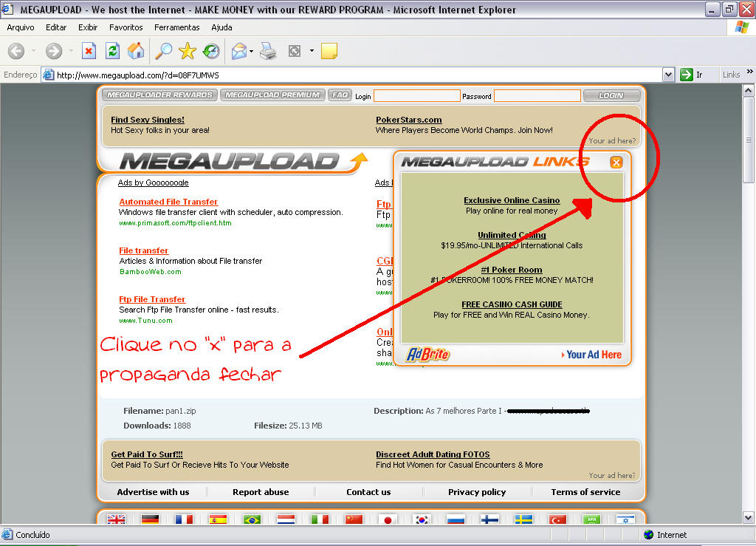Refresh the page with green arrows icon
The height and width of the screenshot is (546, 756).
[112, 51]
